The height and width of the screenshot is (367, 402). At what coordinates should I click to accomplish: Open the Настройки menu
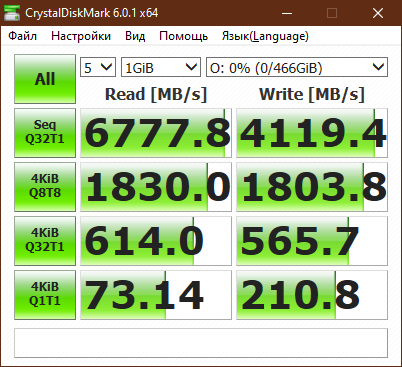81,36
